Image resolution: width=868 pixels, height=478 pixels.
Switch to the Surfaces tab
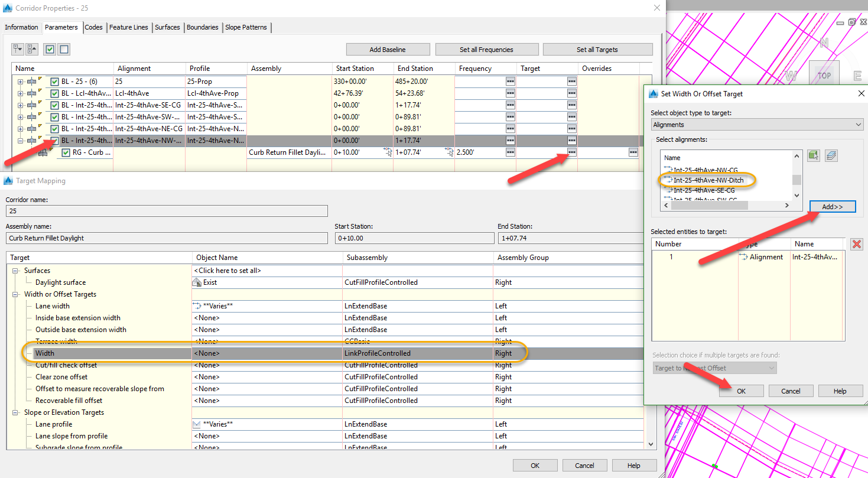(167, 27)
